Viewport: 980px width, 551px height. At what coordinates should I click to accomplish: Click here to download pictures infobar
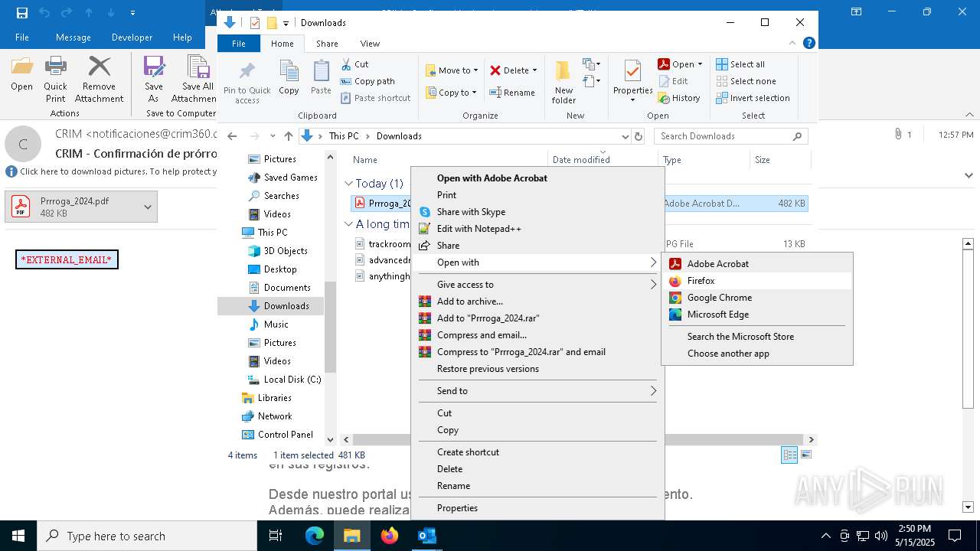(112, 171)
